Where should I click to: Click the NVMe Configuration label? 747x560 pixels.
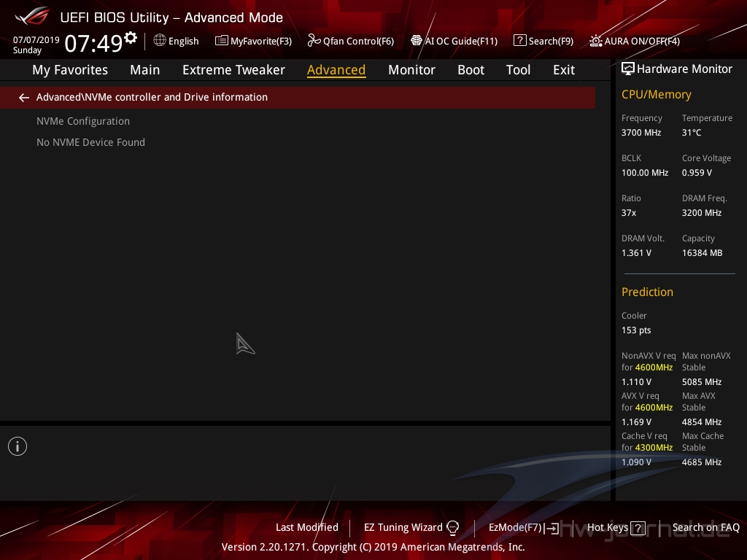[x=83, y=122]
